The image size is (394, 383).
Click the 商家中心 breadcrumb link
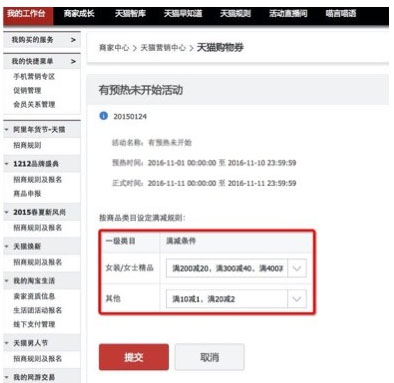[x=114, y=48]
